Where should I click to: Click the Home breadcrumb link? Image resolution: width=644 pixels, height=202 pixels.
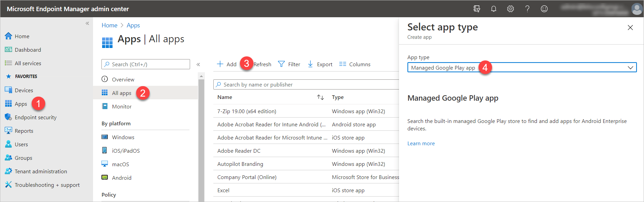pyautogui.click(x=110, y=25)
